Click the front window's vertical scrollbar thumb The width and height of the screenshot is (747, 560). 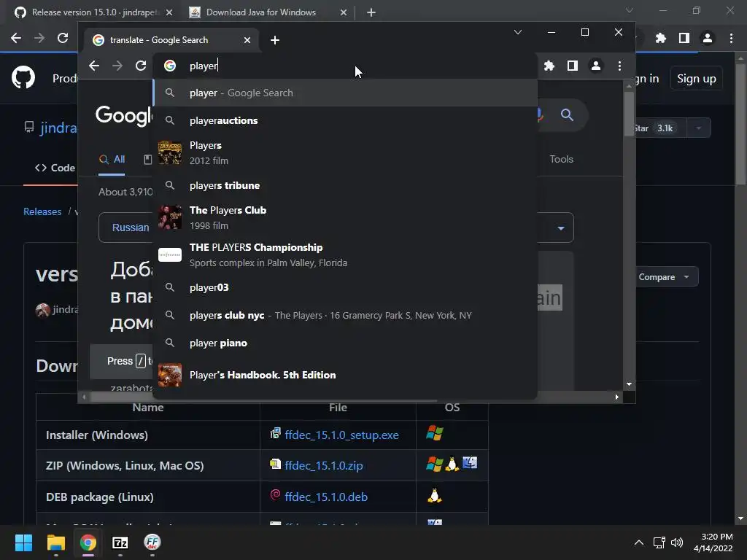(x=629, y=113)
